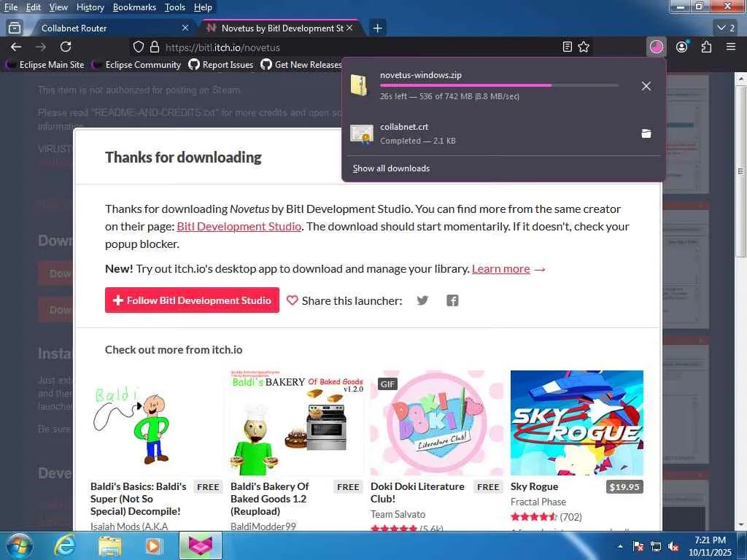Screen dimensions: 747x560
Task: Click the pink browser taskbar icon
Action: (200, 546)
